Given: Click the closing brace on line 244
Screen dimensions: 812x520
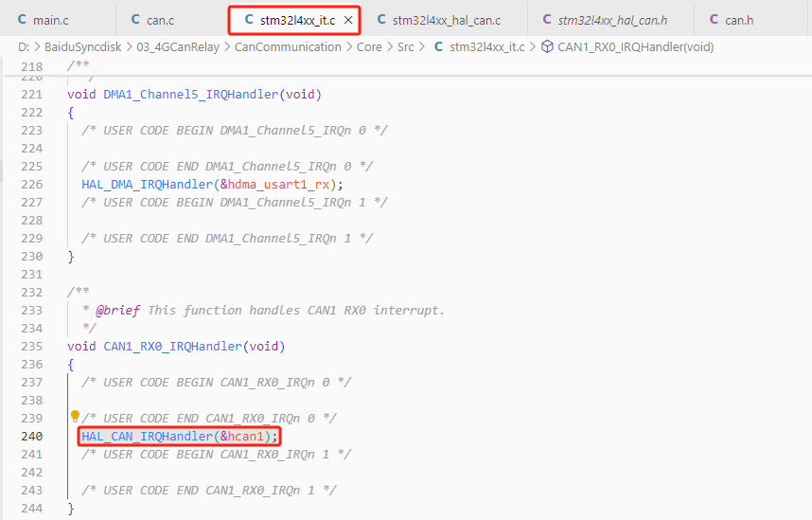Looking at the screenshot, I should point(71,508).
